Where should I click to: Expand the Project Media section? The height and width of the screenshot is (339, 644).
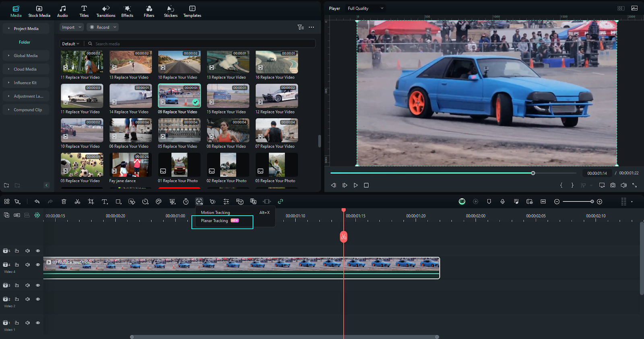click(26, 29)
